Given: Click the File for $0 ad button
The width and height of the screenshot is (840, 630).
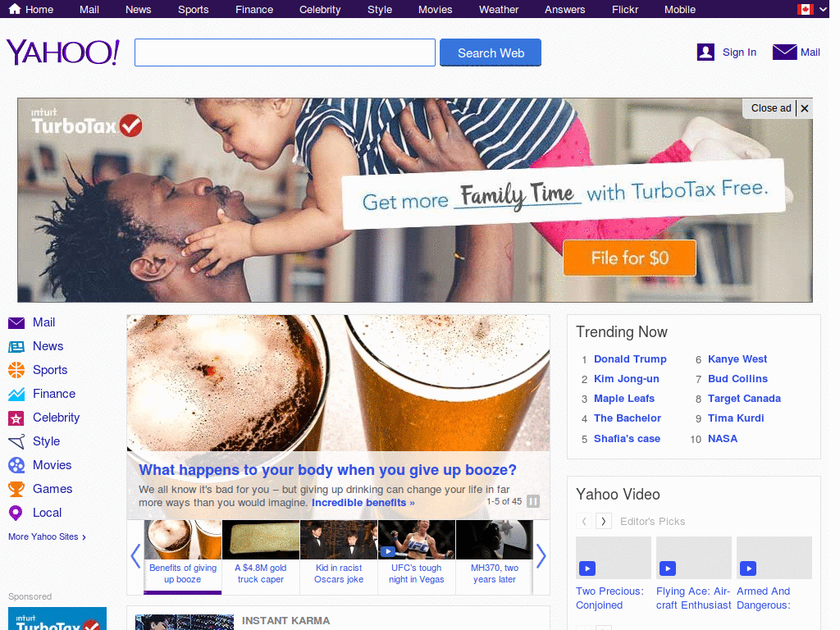Looking at the screenshot, I should tap(629, 258).
